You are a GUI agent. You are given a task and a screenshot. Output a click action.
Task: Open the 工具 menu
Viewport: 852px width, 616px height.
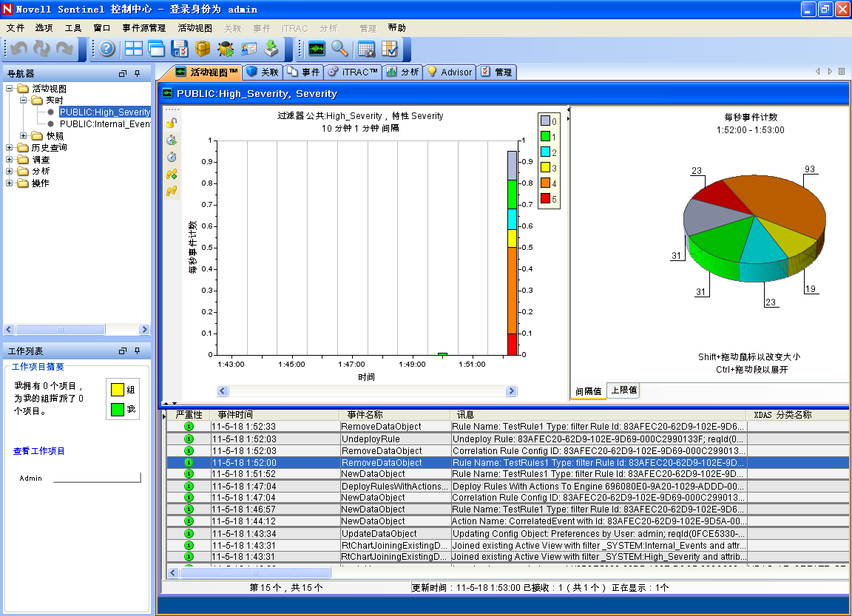coord(72,27)
